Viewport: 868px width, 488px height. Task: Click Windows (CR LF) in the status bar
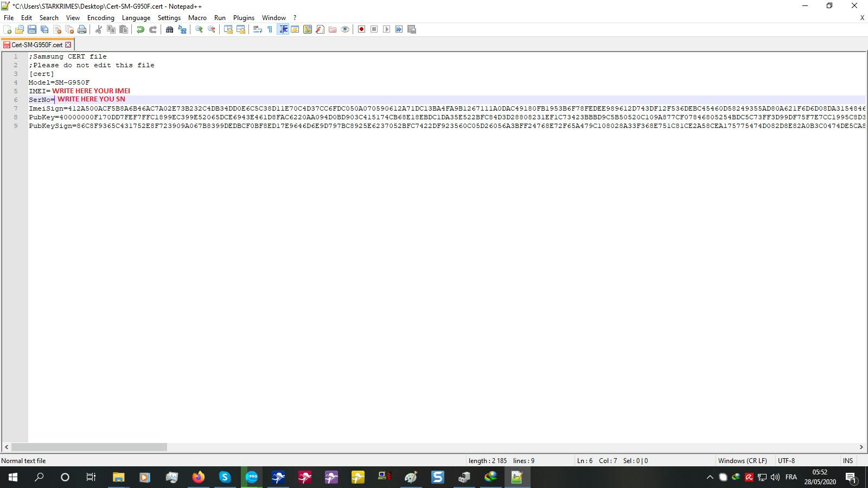[x=743, y=461]
